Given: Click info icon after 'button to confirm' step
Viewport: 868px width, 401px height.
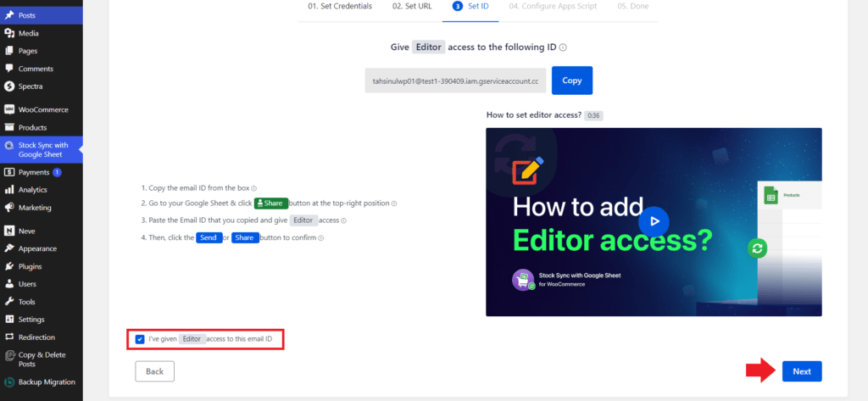Looking at the screenshot, I should [x=321, y=238].
